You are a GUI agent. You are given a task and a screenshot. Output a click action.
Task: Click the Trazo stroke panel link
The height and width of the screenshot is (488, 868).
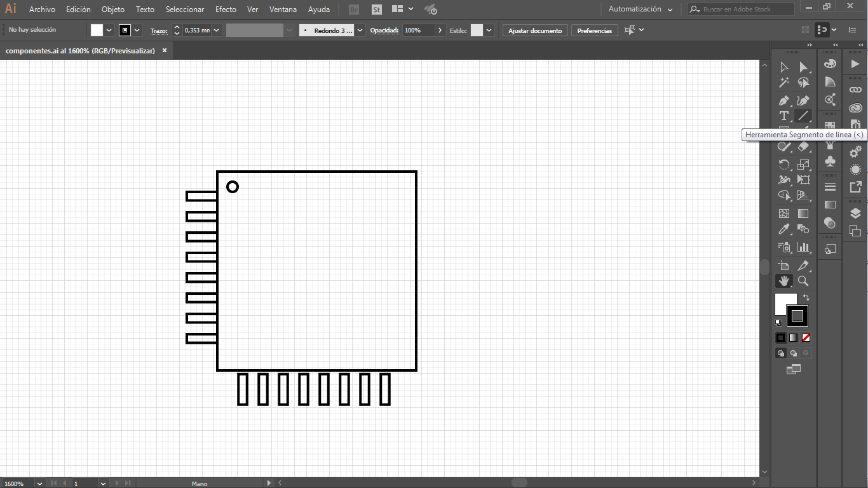point(159,30)
